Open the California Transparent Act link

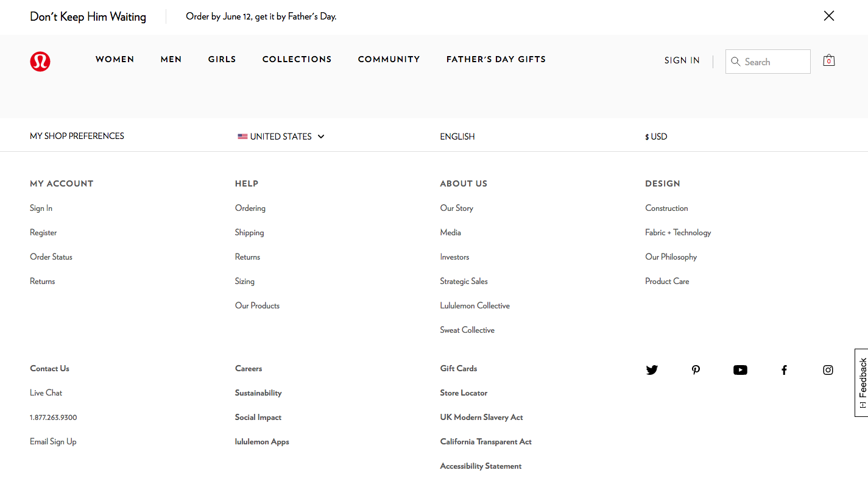(x=485, y=441)
